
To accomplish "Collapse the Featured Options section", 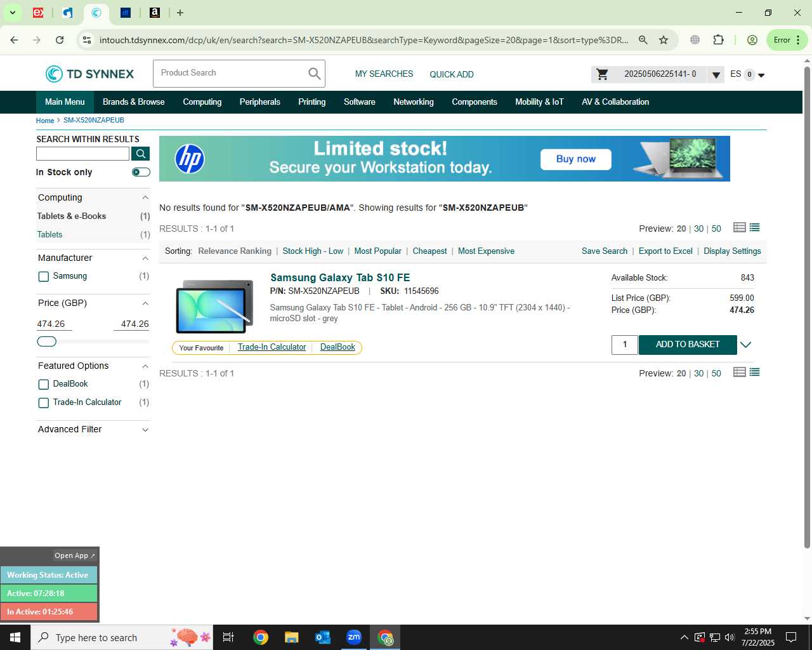I will pyautogui.click(x=145, y=366).
